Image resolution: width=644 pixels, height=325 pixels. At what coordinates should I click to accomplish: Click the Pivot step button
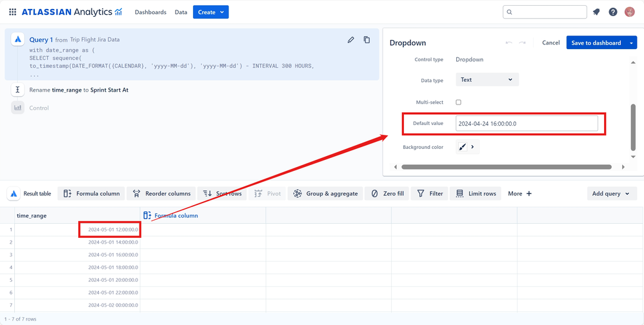click(x=267, y=193)
